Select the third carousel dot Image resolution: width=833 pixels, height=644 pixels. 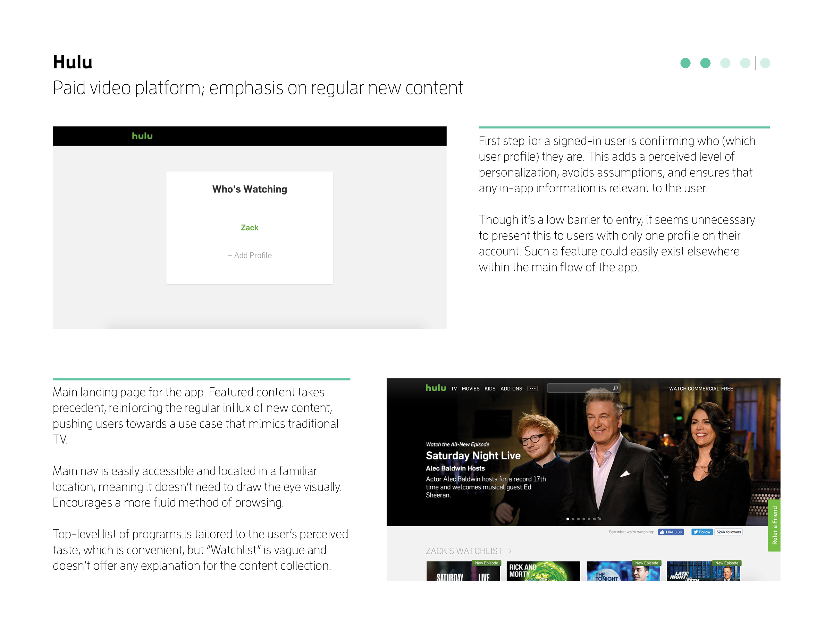click(x=579, y=519)
